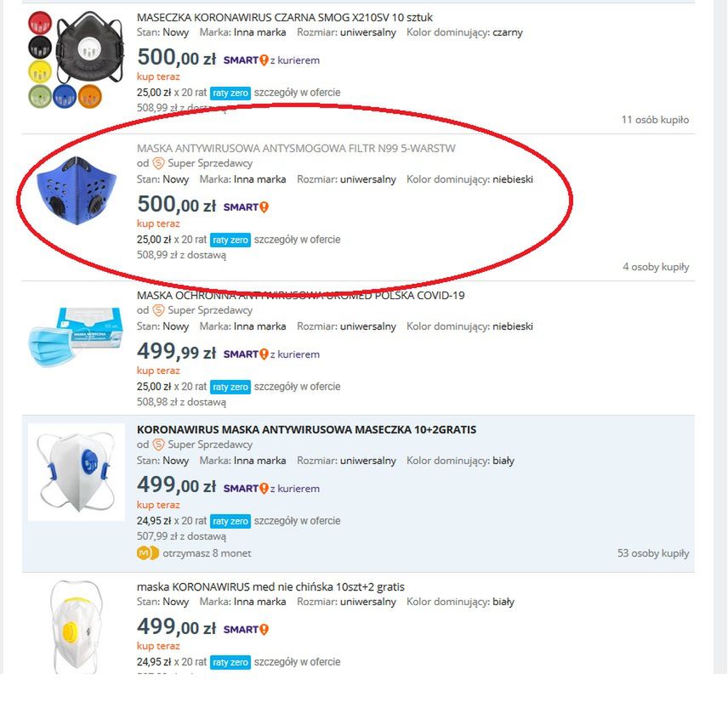Viewport: 728px width, 719px height.
Task: Open MASECZKA KORONAWIRUS CZARNA SMOG X210SV listing title
Action: point(285,18)
